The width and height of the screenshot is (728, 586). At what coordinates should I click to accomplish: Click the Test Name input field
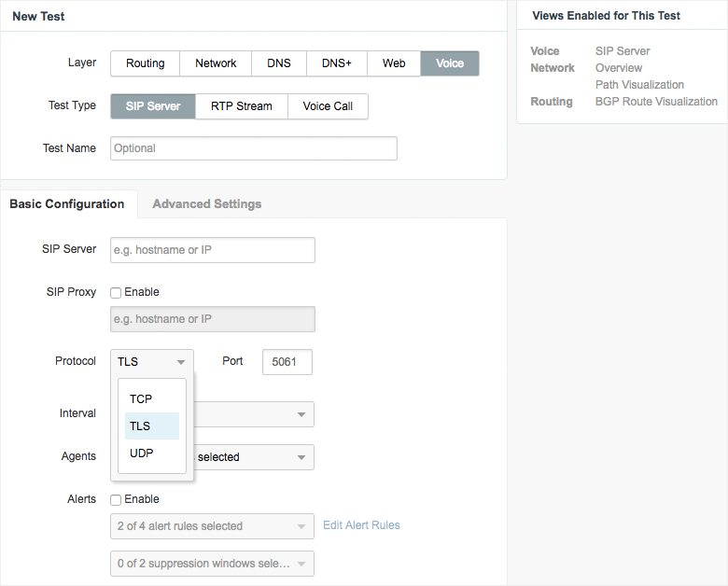[x=254, y=148]
